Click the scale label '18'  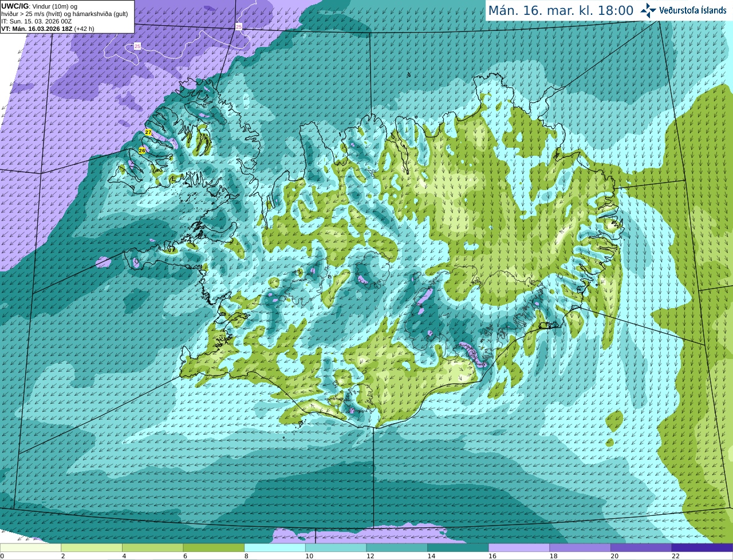554,556
